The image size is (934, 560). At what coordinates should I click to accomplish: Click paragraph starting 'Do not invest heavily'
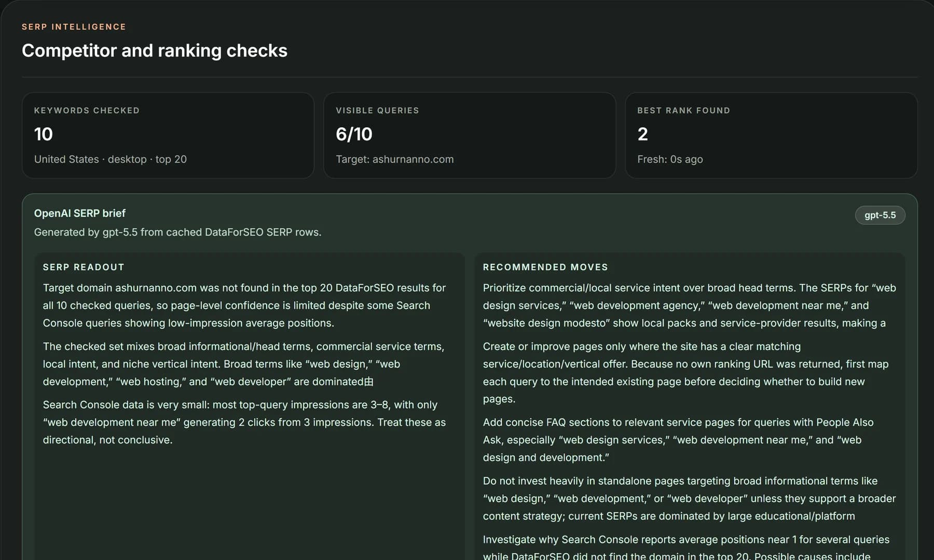(x=690, y=498)
